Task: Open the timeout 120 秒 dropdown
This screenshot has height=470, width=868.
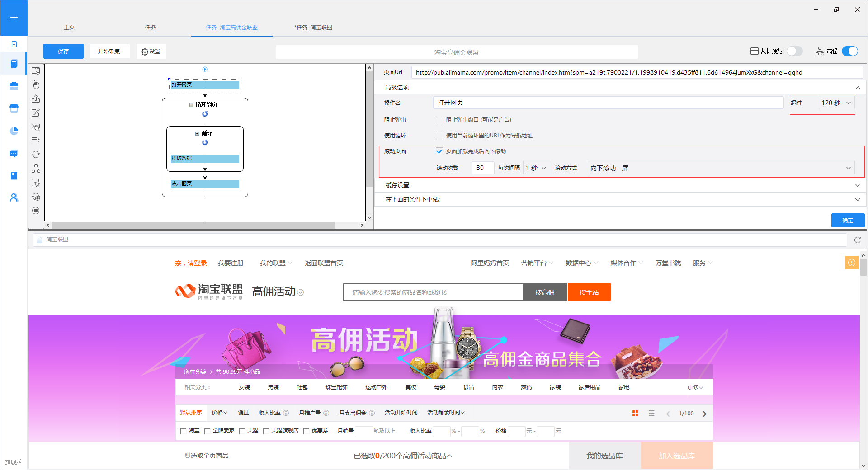Action: point(836,103)
